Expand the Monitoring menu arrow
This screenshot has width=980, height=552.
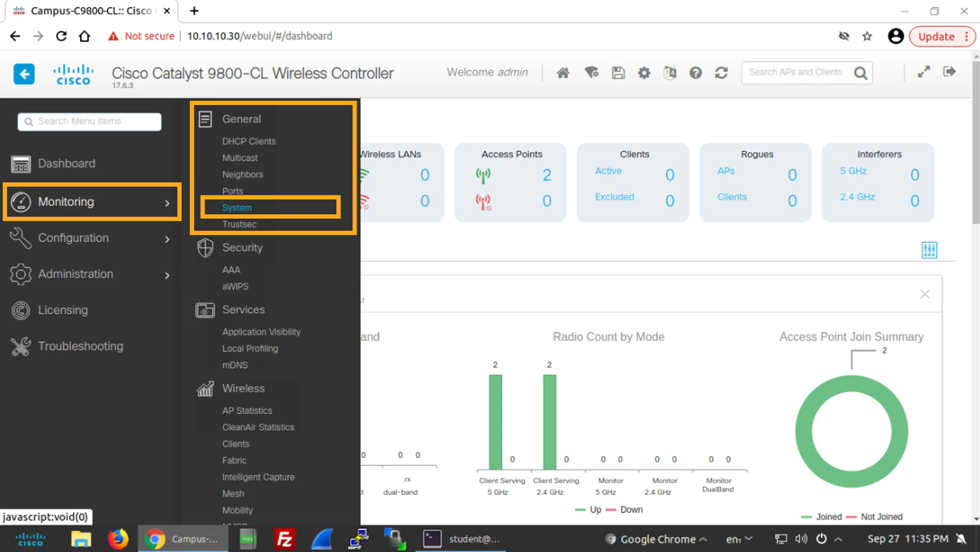(167, 203)
